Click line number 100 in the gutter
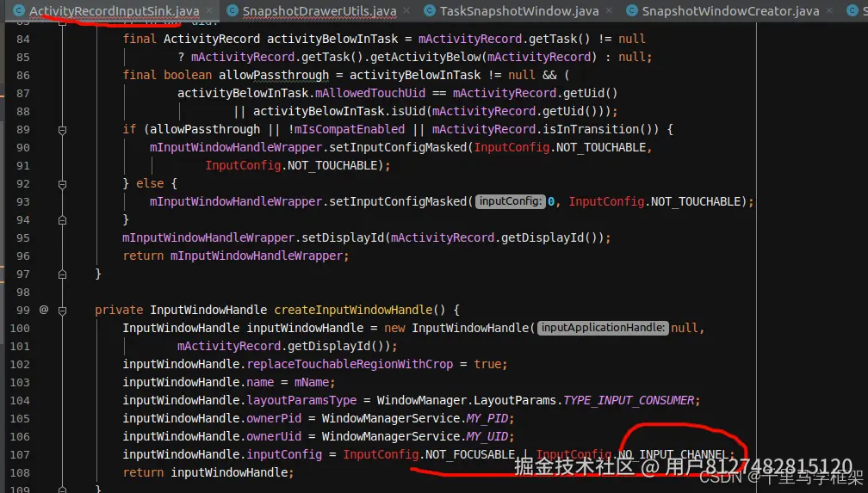This screenshot has height=493, width=868. 20,328
